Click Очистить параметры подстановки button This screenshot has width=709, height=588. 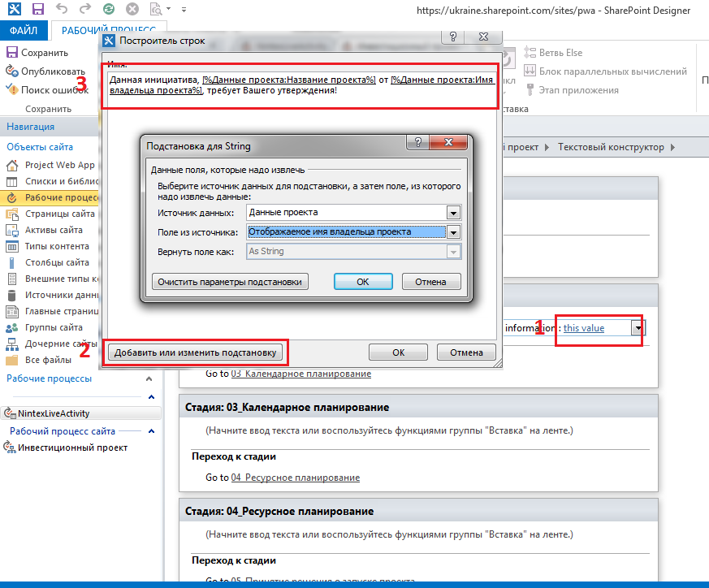tap(230, 282)
